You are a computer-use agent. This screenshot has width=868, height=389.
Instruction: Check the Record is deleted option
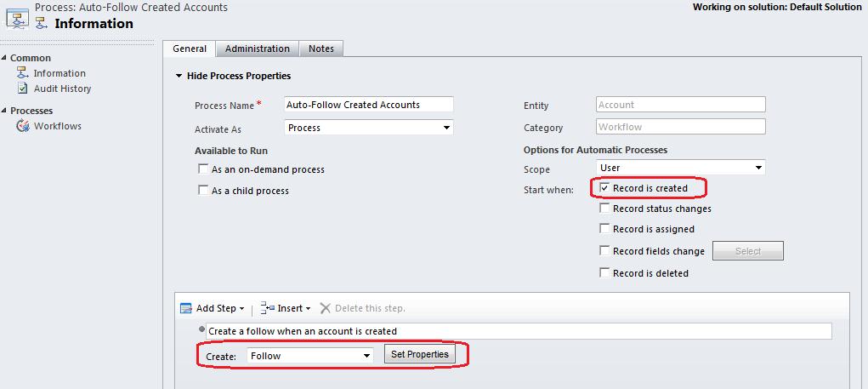(604, 273)
